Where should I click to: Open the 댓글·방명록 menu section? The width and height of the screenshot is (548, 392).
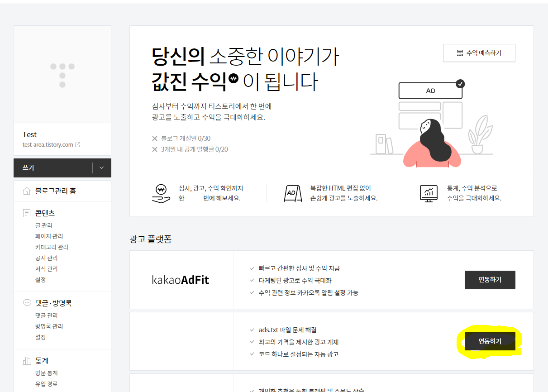53,303
